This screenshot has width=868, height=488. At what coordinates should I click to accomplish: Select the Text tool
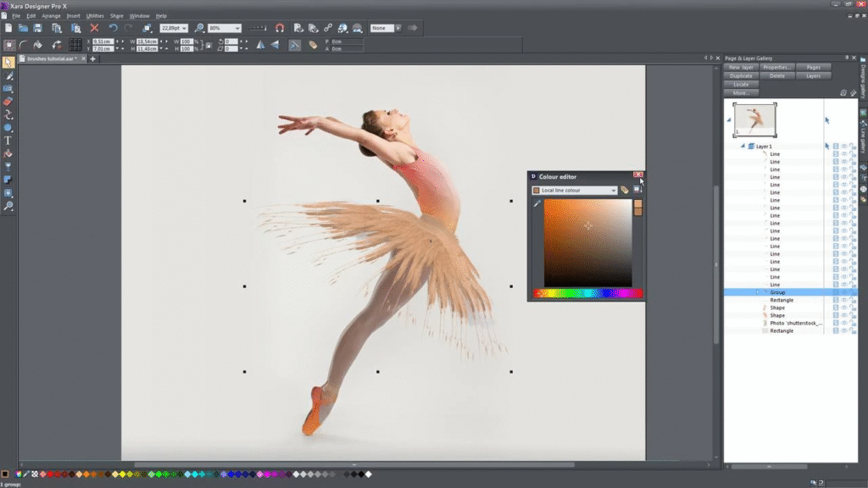click(x=8, y=141)
